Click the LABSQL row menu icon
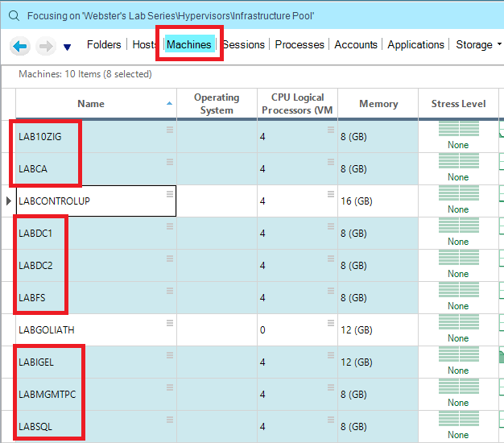Screen dimensions: 504x443 pos(170,420)
